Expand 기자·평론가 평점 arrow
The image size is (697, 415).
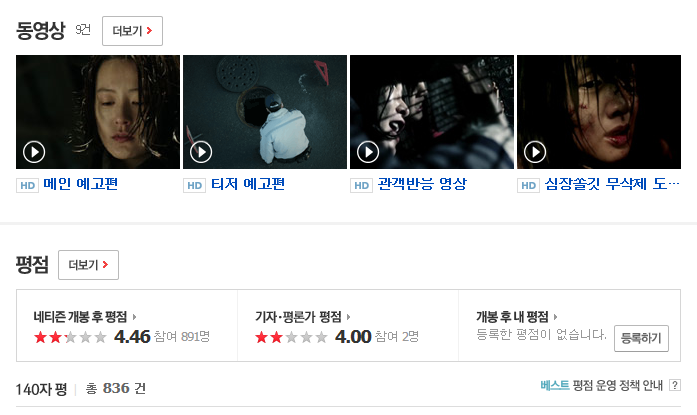pos(348,317)
